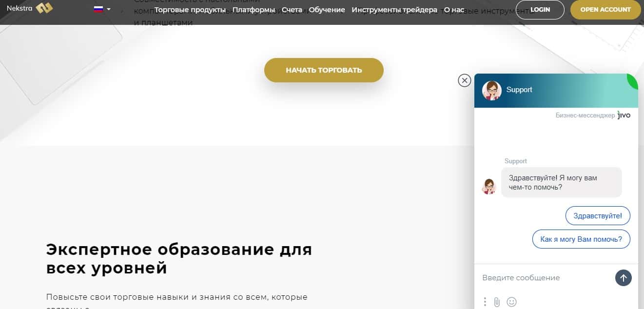Open the emoji picker in chat

coord(511,302)
